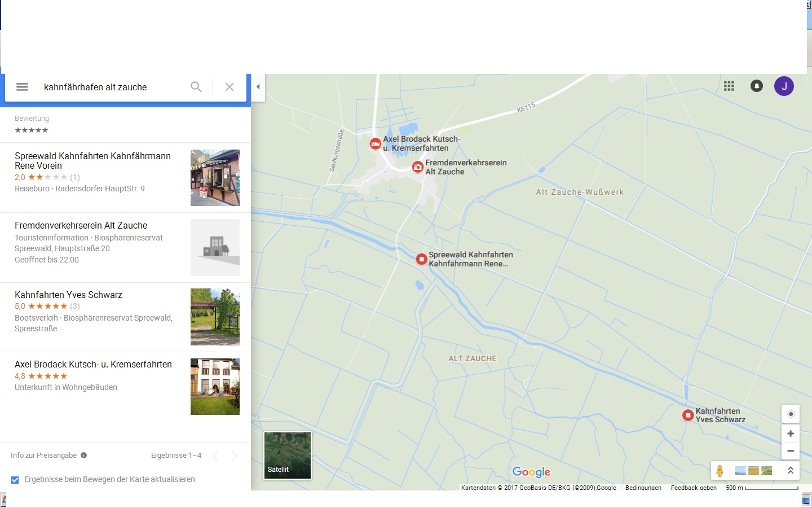Click Reisebüro · Radensdorfer HauptStr. 9 text

pos(80,189)
